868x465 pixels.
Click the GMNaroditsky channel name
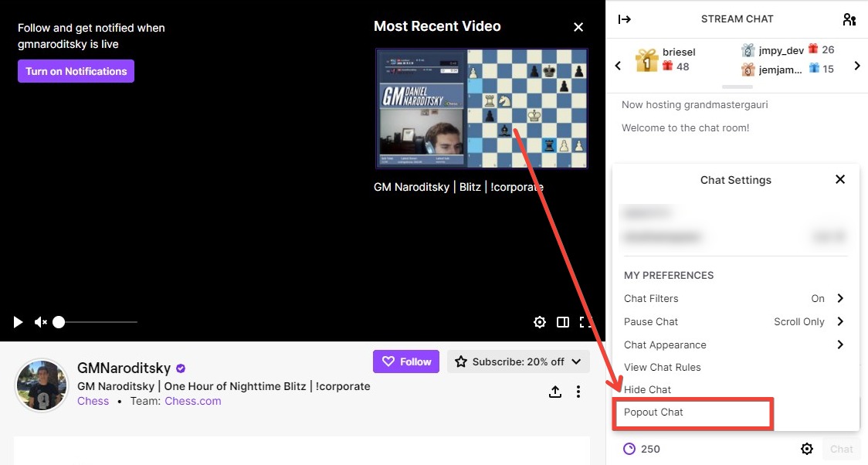tap(124, 368)
